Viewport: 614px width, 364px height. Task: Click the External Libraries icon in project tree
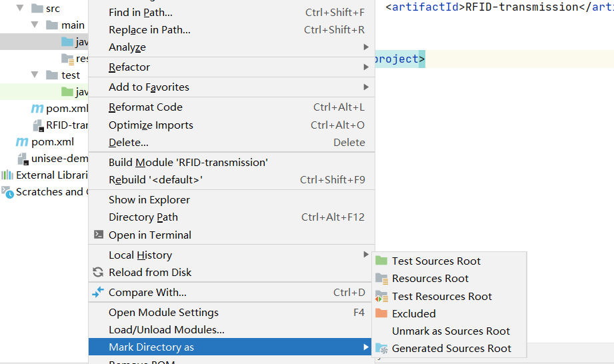pyautogui.click(x=7, y=175)
